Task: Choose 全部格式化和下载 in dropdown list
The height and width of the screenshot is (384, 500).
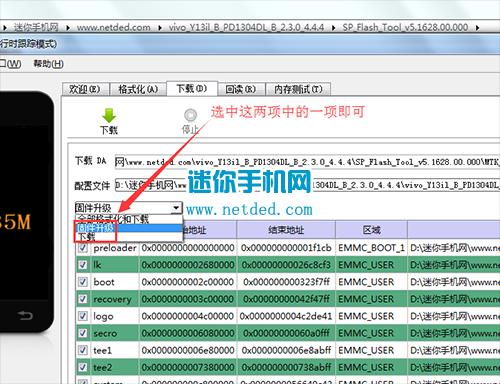Action: point(129,219)
